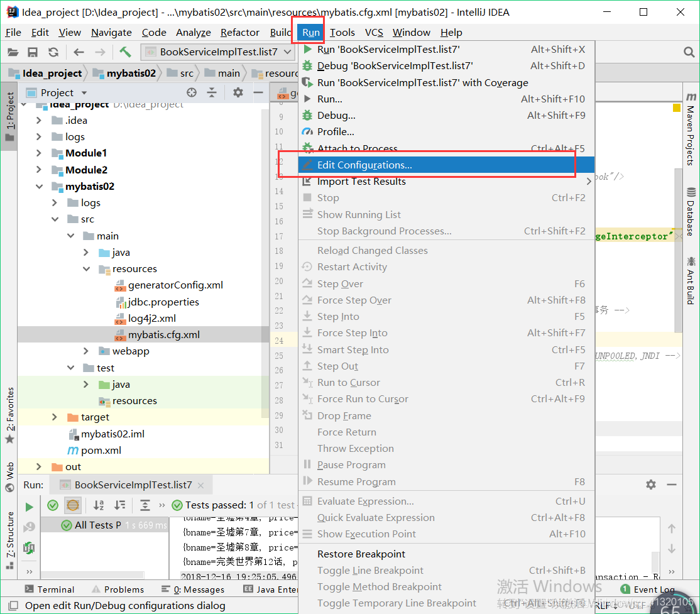The image size is (700, 614).
Task: Open Import Test Results submenu
Action: [446, 181]
